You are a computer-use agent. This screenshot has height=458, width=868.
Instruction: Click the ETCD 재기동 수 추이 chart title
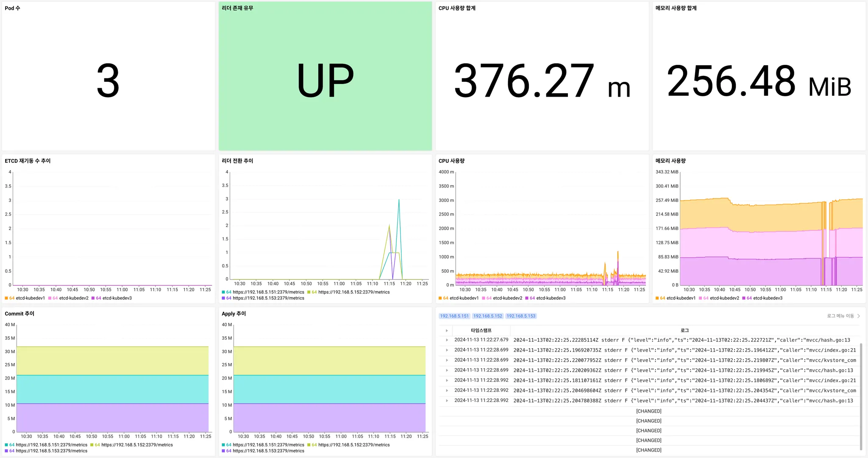(28, 161)
